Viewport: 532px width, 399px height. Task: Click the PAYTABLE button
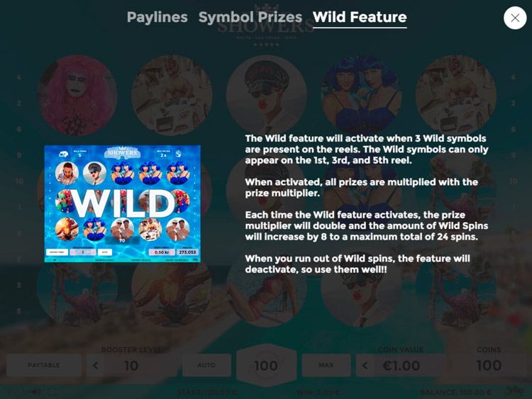click(x=44, y=365)
